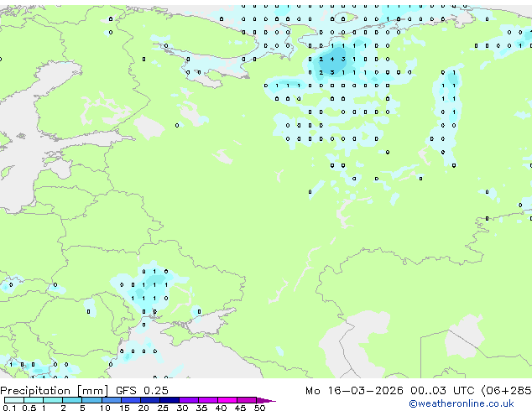Pick the 0.5–1 mm legend swatch
This screenshot has height=411, width=532.
point(34,400)
